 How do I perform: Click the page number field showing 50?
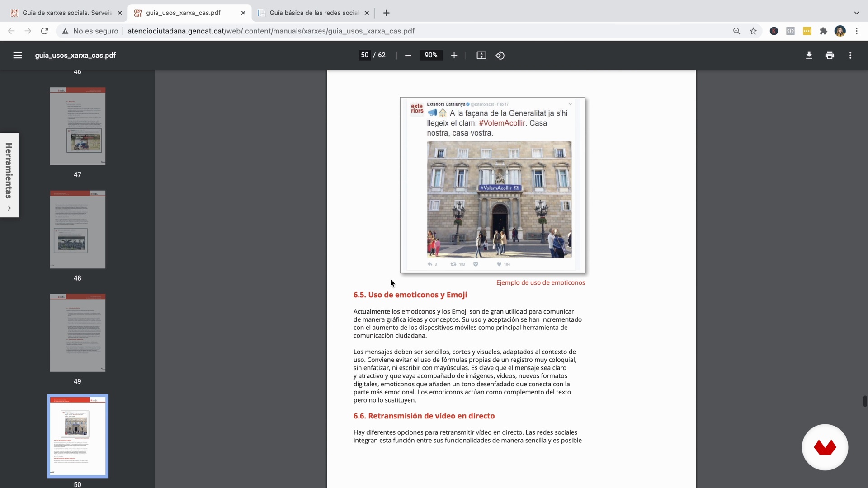point(364,55)
